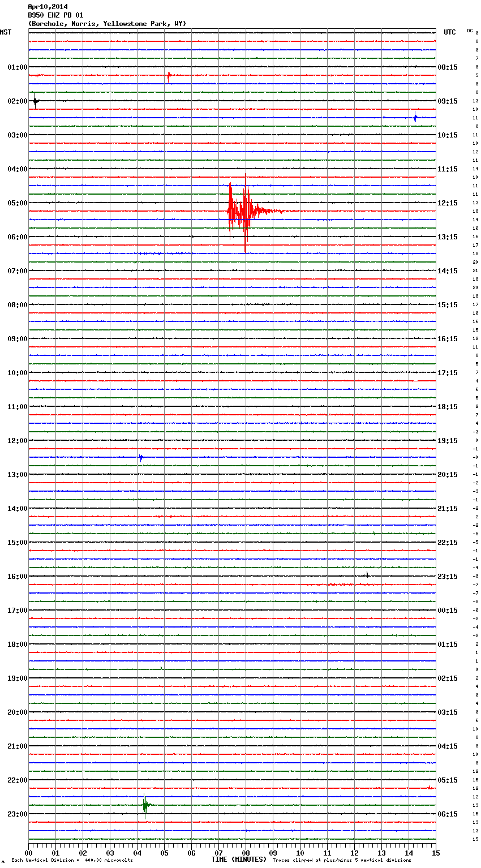
Task: Click the green seismic burst on the 22:45 trace
Action: click(x=146, y=805)
